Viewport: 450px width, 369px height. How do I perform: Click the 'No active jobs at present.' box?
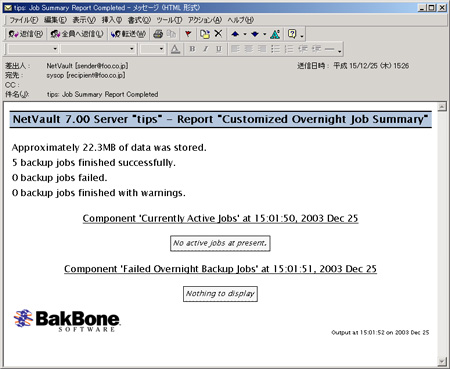220,243
